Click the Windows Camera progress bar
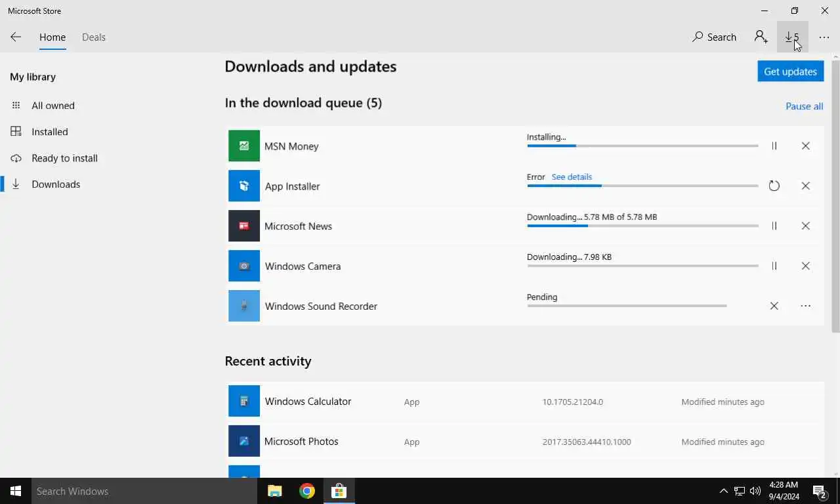 click(642, 266)
